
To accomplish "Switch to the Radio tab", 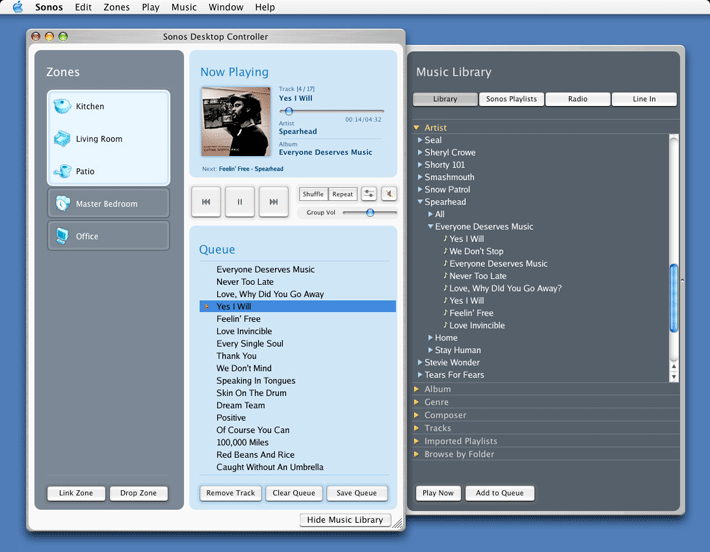I will (x=578, y=99).
